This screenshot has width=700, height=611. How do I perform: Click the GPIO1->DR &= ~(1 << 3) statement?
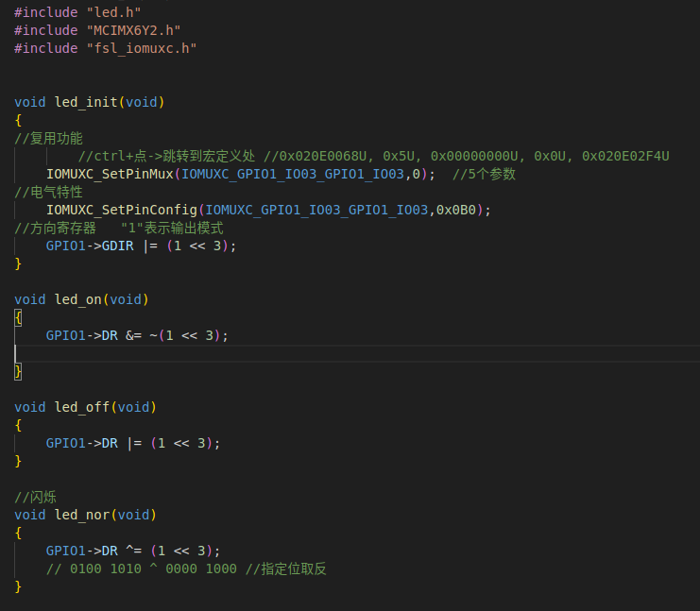point(137,335)
